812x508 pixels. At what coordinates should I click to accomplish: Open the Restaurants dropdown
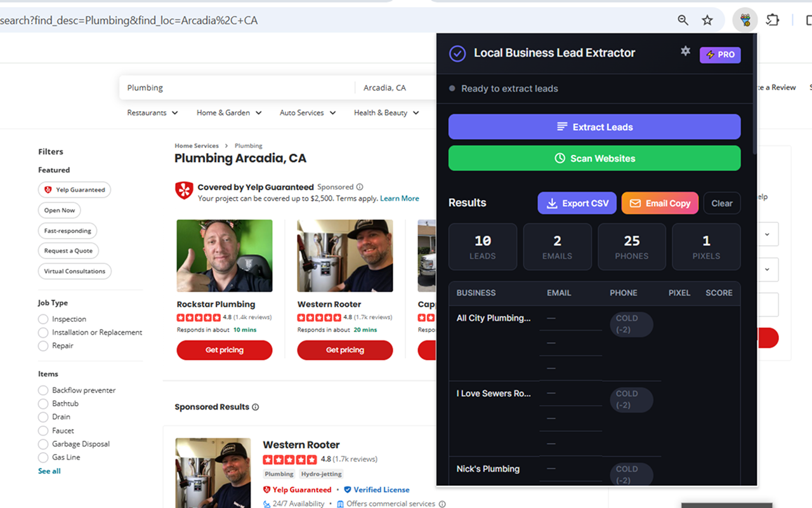[x=152, y=112]
